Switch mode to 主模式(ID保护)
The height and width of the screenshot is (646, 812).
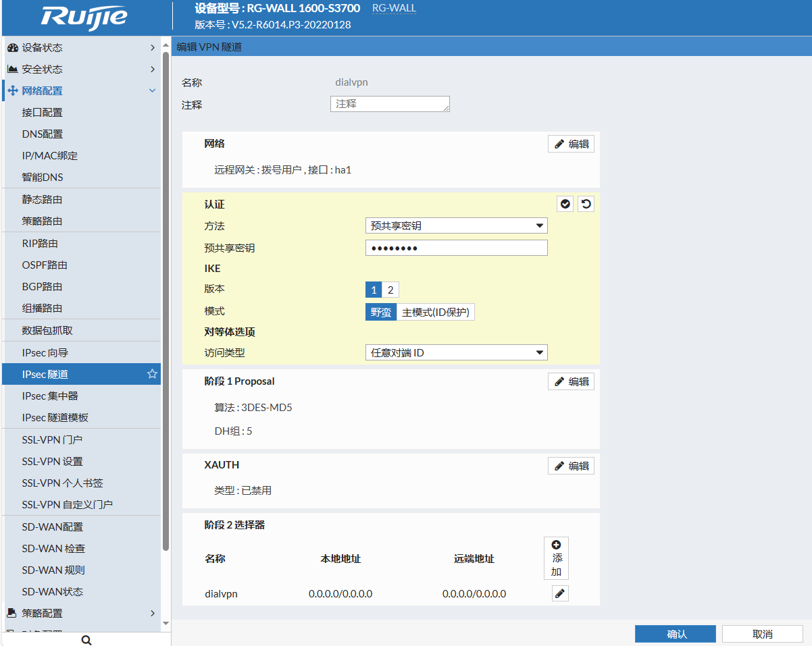pyautogui.click(x=436, y=312)
